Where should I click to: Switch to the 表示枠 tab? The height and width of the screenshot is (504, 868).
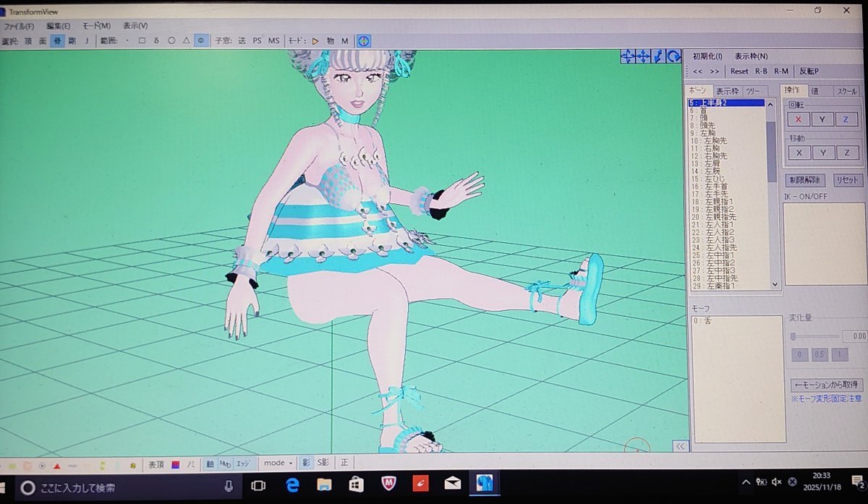(x=727, y=91)
